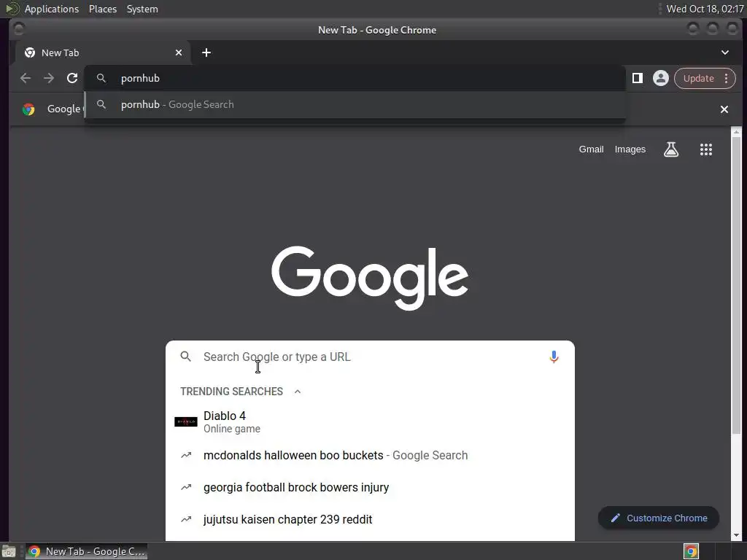The image size is (747, 560).
Task: Click the browser back arrow
Action: pos(26,78)
